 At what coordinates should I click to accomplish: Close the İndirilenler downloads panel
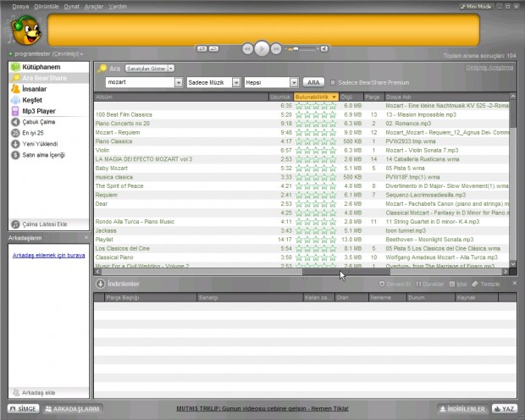tap(515, 283)
